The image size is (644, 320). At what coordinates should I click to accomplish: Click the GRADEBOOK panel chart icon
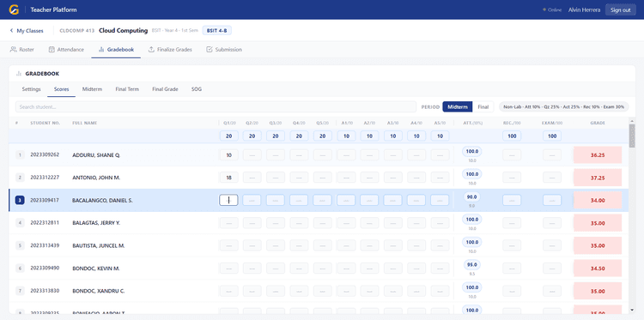tap(19, 74)
